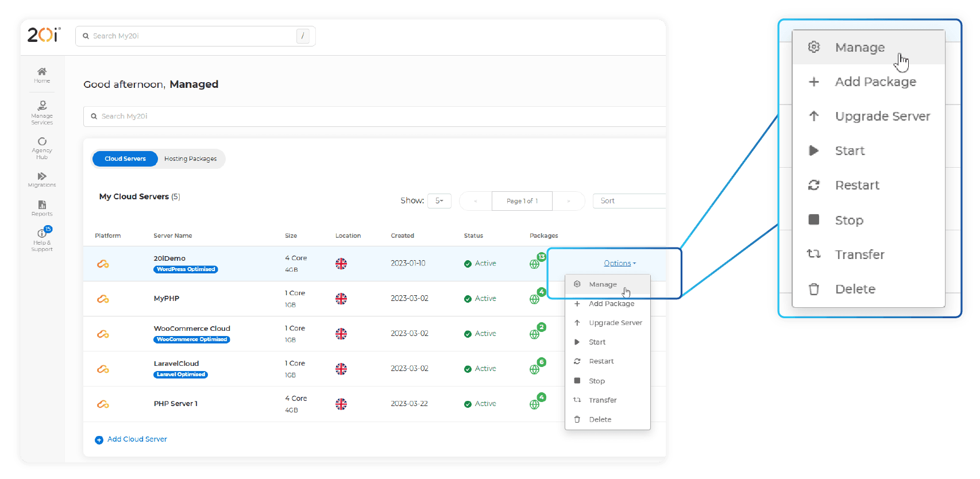Click the cloud platform icon for MyPHP
This screenshot has width=980, height=479.
(103, 299)
